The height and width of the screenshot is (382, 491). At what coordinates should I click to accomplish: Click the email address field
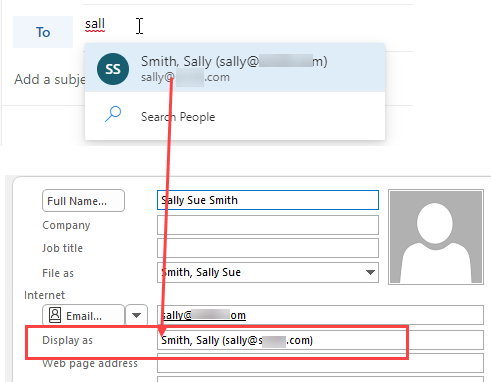point(320,315)
